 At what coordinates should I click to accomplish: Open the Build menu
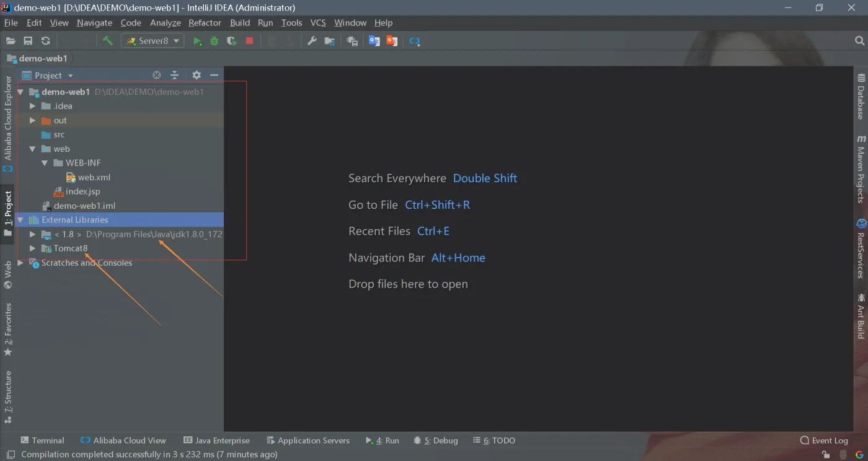click(x=240, y=22)
